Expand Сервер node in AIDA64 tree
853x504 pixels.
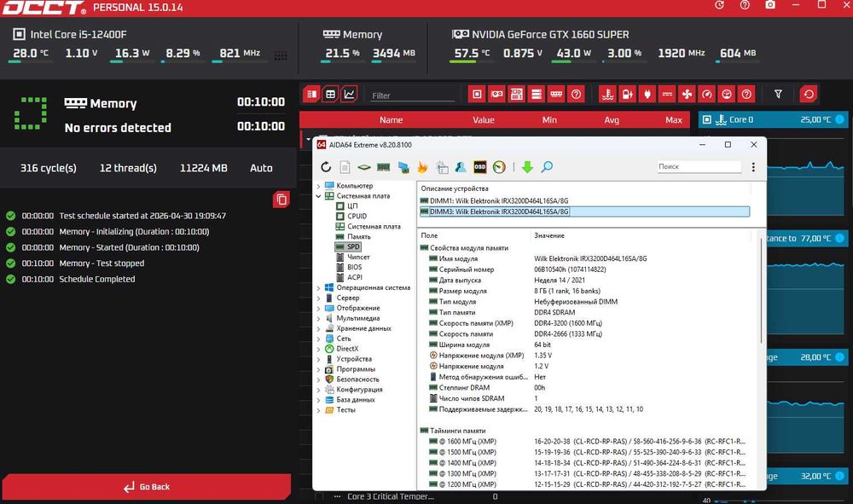click(318, 298)
